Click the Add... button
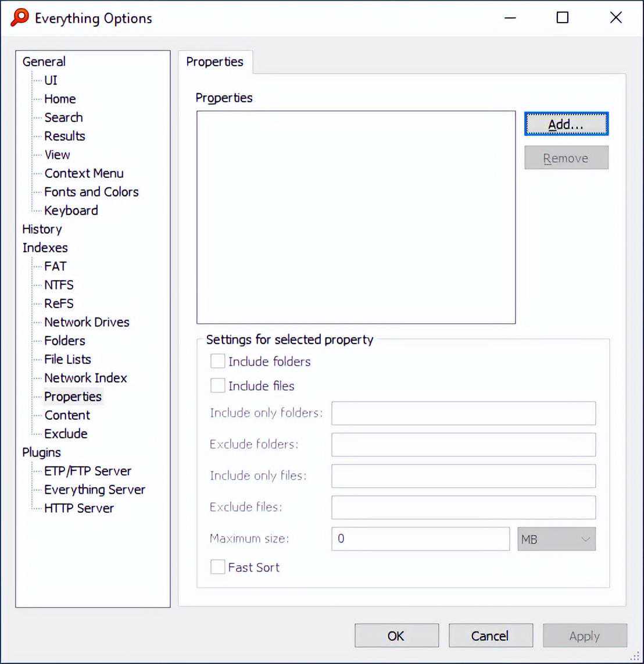Image resolution: width=644 pixels, height=664 pixels. 566,124
